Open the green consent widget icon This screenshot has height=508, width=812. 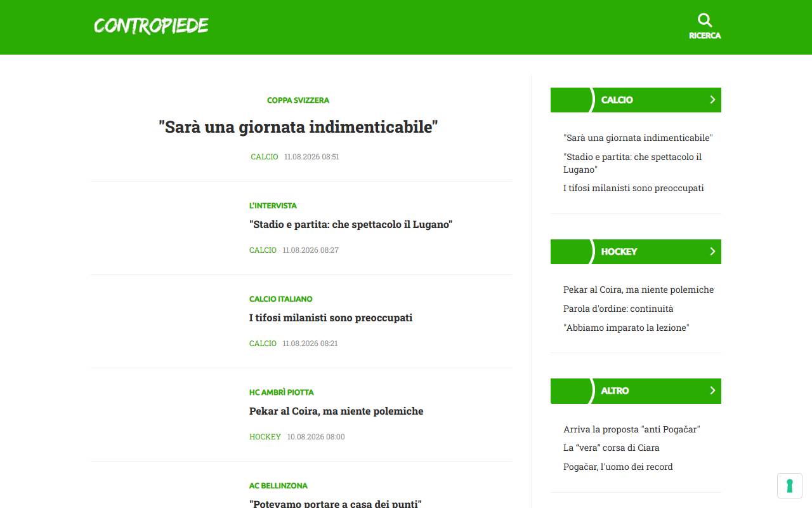(x=790, y=486)
